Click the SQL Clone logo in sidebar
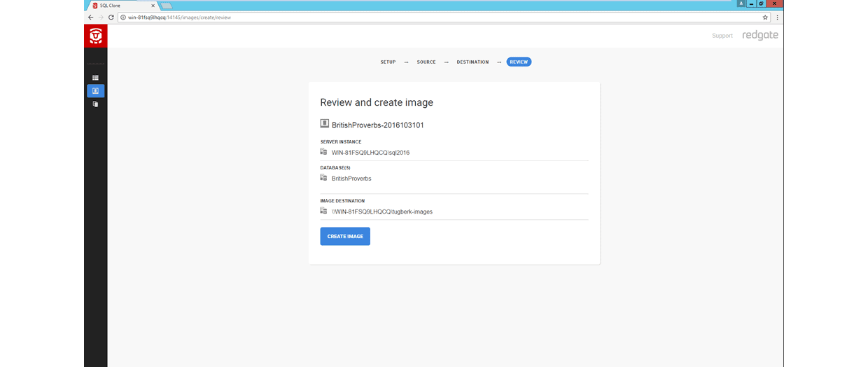 click(95, 36)
